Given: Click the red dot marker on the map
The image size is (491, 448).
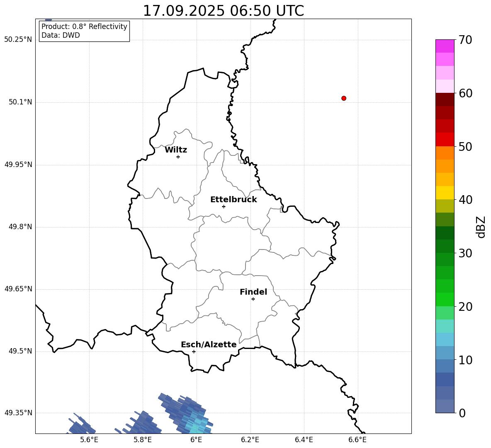Looking at the screenshot, I should [343, 98].
